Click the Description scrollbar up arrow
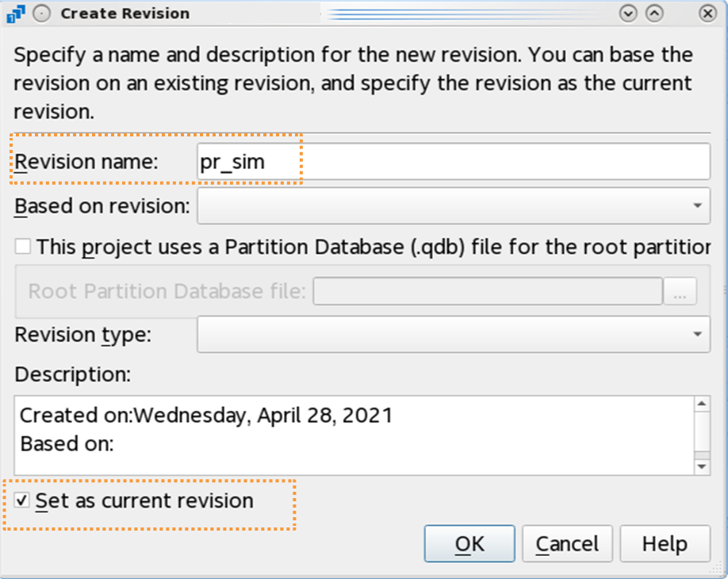The image size is (728, 579). (702, 405)
